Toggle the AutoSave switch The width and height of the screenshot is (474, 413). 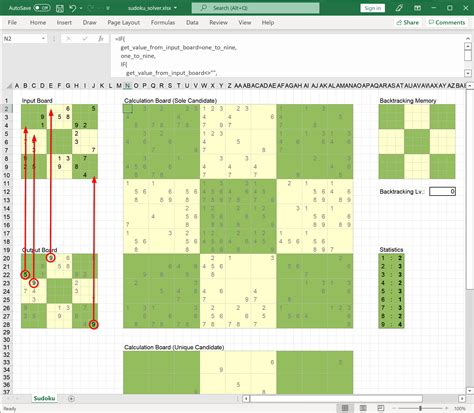click(x=42, y=8)
